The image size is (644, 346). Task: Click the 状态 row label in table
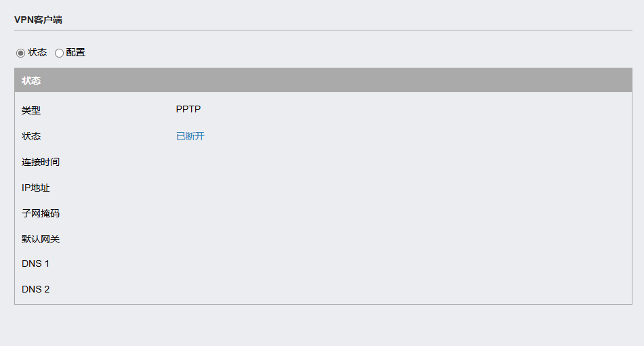click(31, 136)
